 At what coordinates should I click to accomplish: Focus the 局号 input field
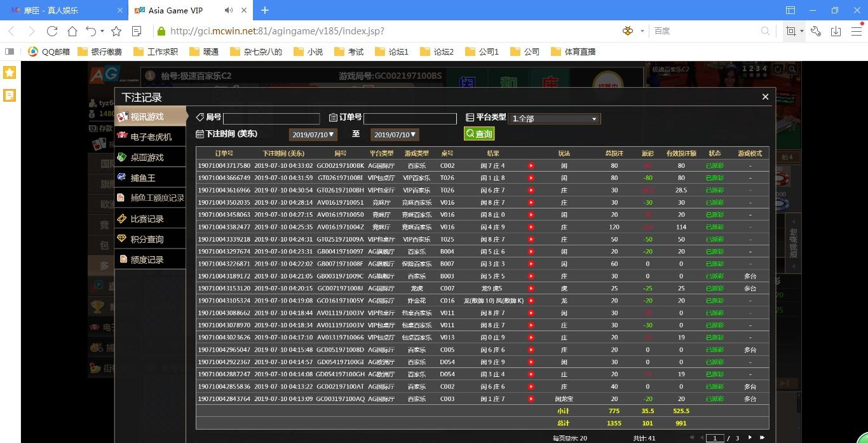pyautogui.click(x=271, y=118)
